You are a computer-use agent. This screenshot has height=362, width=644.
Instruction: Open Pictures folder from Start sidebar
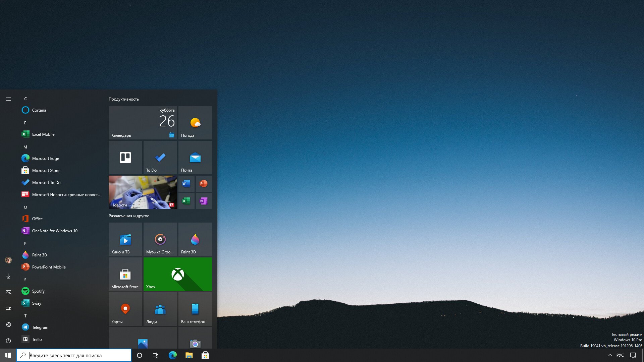click(8, 292)
